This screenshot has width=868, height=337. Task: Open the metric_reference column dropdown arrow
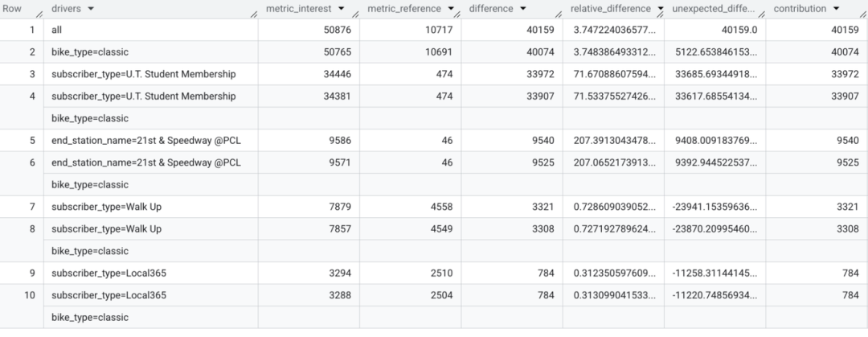[451, 9]
